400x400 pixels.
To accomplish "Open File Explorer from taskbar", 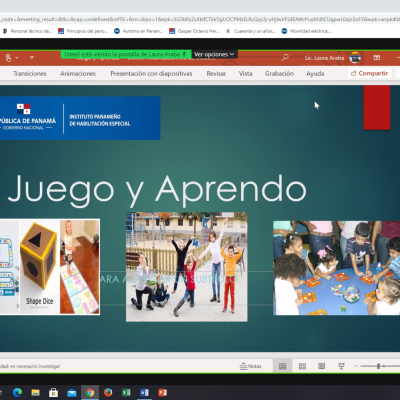I will [x=35, y=392].
